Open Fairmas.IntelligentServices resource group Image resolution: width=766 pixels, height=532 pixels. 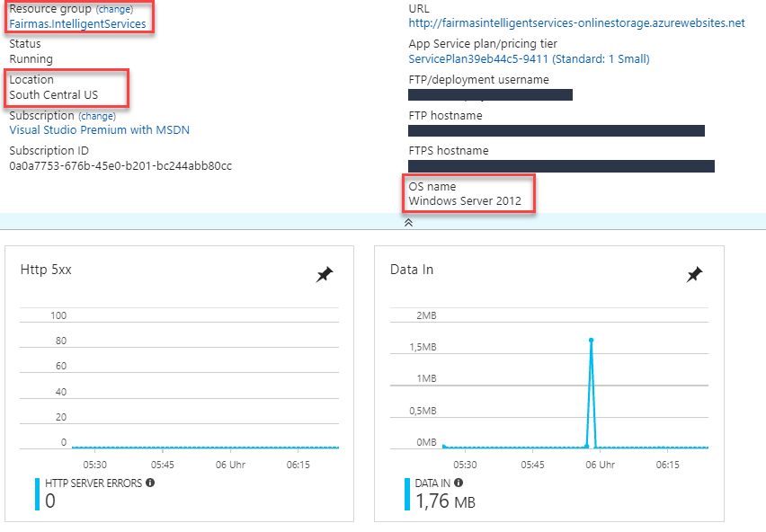77,24
